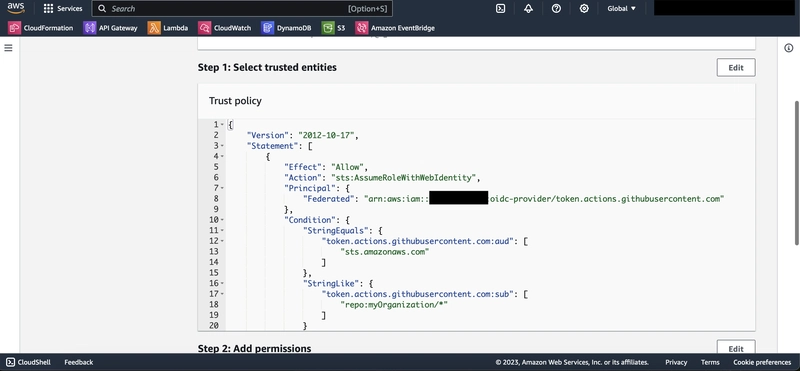The image size is (800, 371).
Task: Open Amazon EventBridge shortcut icon
Action: (362, 28)
